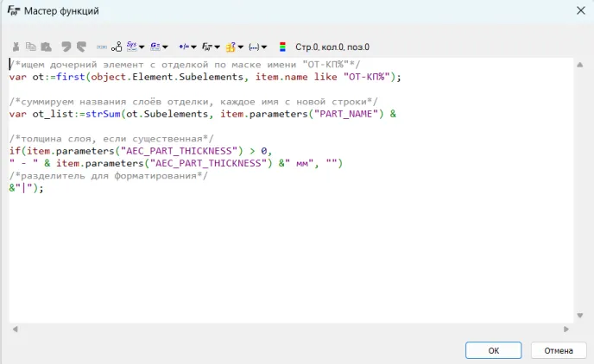Click the object structure tree icon
The height and width of the screenshot is (364, 594).
pyautogui.click(x=116, y=47)
